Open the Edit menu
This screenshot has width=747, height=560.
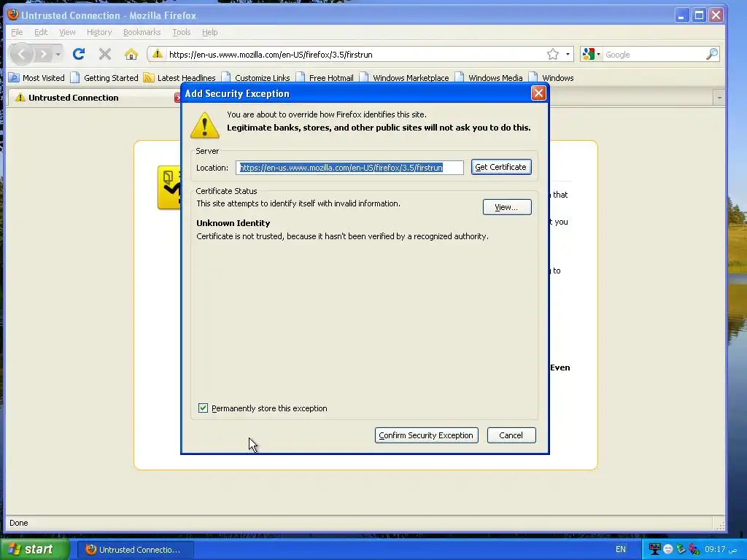41,32
